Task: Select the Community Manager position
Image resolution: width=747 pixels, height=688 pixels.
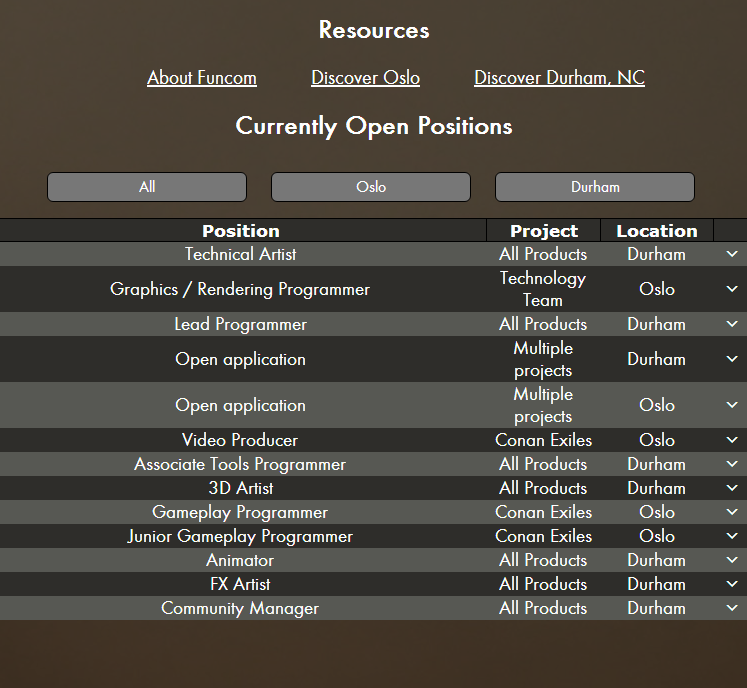Action: (240, 608)
